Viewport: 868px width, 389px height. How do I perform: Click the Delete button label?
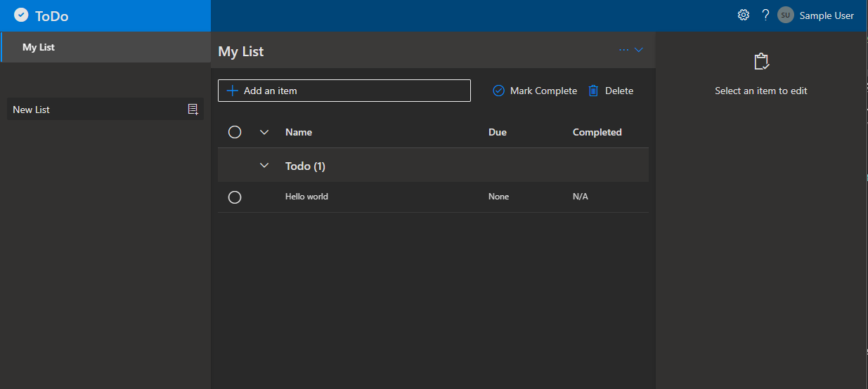(619, 91)
